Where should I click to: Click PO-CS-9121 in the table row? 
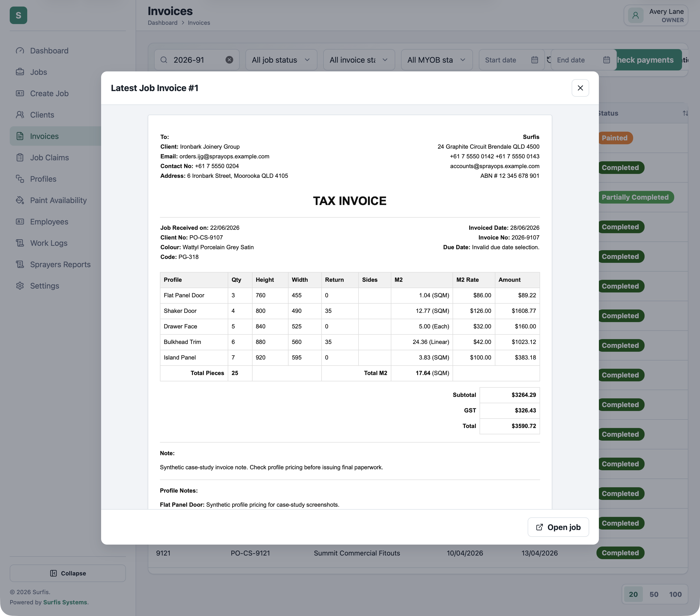point(250,553)
